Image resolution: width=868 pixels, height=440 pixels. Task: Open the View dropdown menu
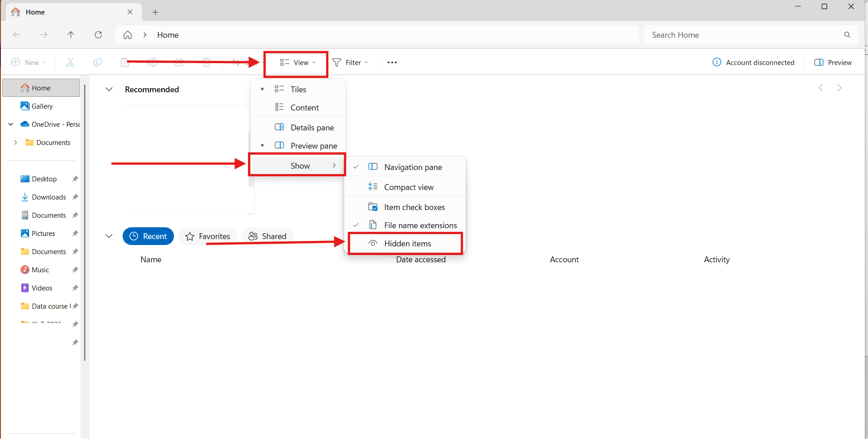point(298,63)
